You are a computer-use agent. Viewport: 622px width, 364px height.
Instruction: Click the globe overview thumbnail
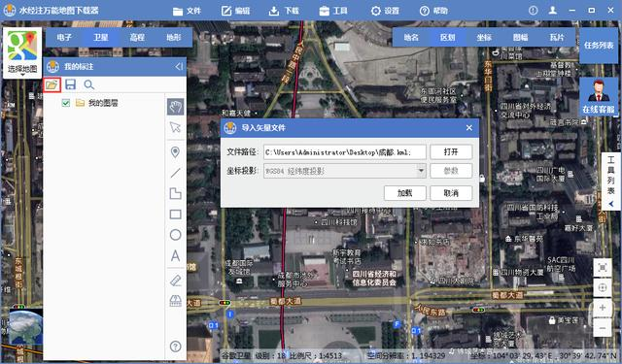pyautogui.click(x=25, y=328)
